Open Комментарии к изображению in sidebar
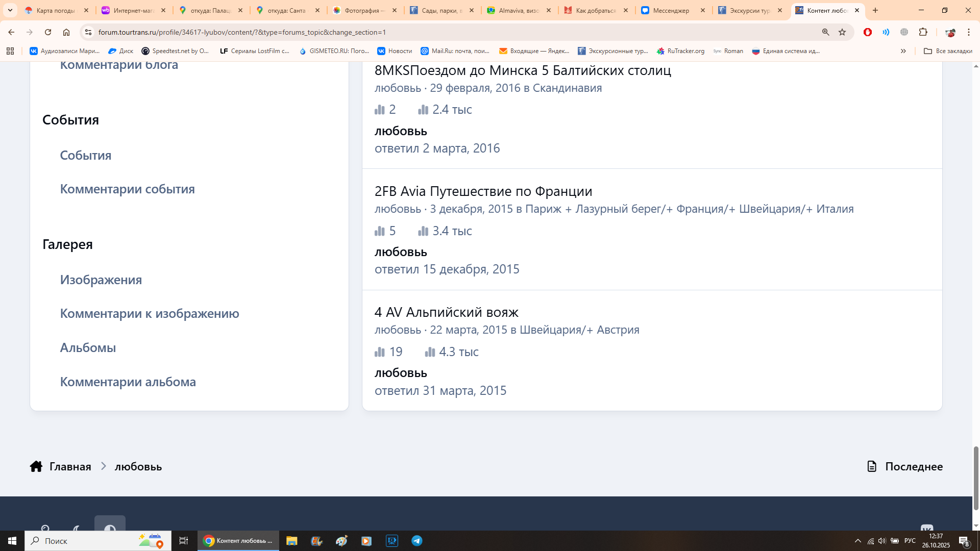 [150, 313]
